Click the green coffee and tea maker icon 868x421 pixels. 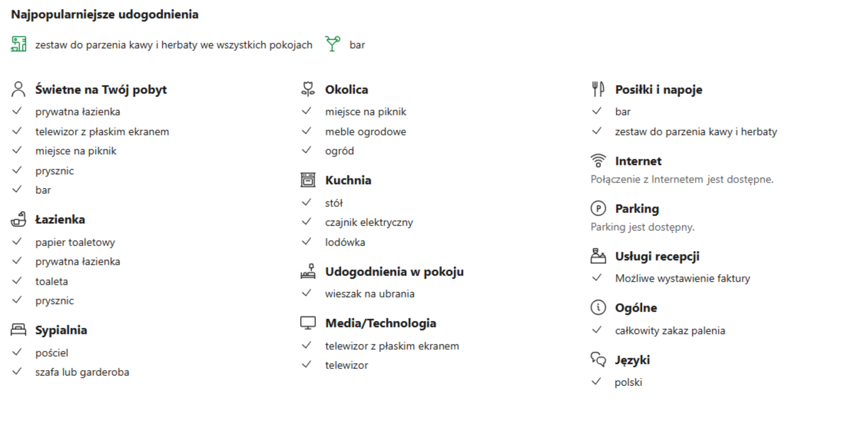click(18, 44)
